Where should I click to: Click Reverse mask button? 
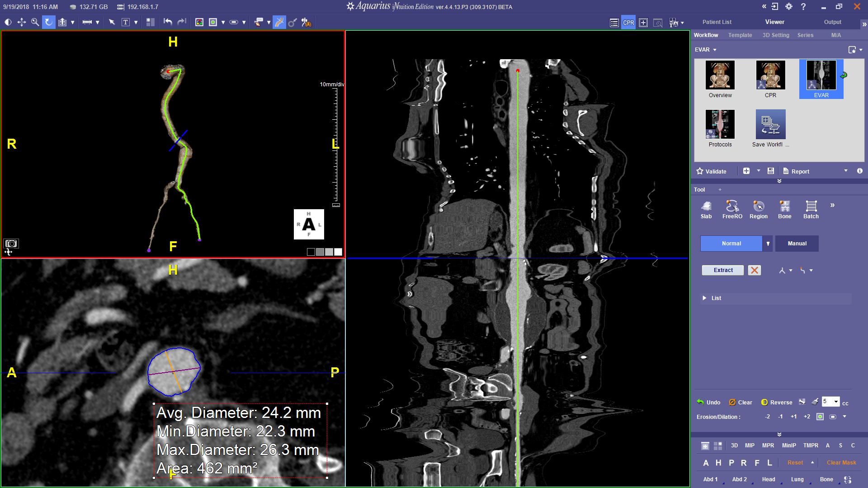[777, 402]
